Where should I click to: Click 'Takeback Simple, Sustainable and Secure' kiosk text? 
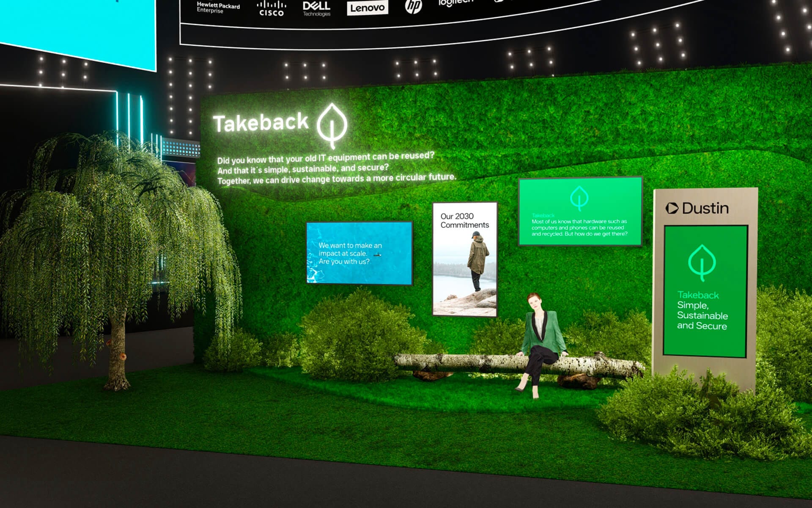702,310
